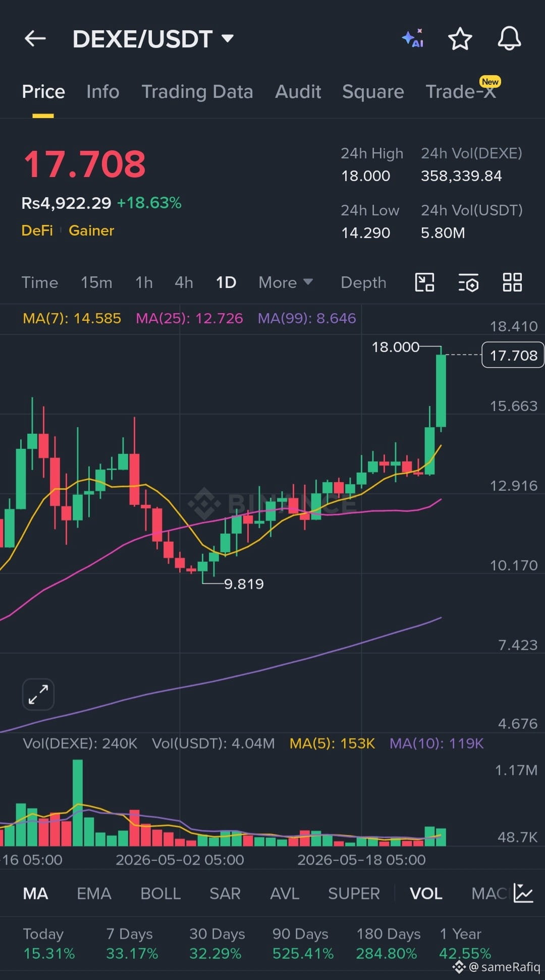Viewport: 545px width, 980px height.
Task: Add DEXE/USDT to favorites with the star
Action: (x=460, y=39)
